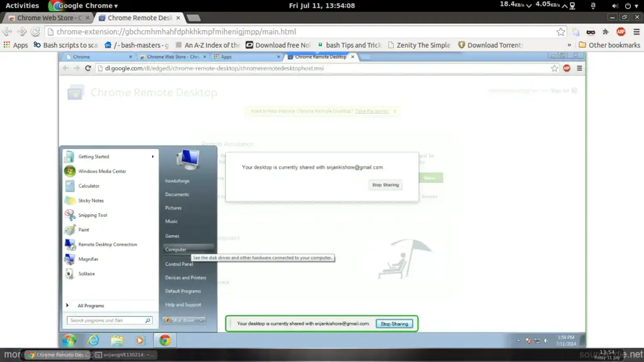Expand hidden bookmarks chevron

click(x=569, y=45)
